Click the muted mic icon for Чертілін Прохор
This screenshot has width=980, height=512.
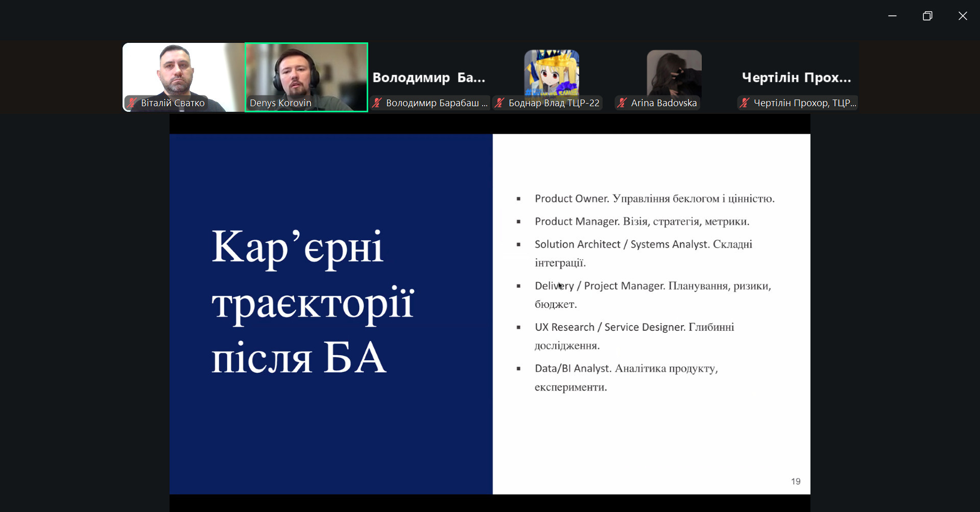click(744, 103)
